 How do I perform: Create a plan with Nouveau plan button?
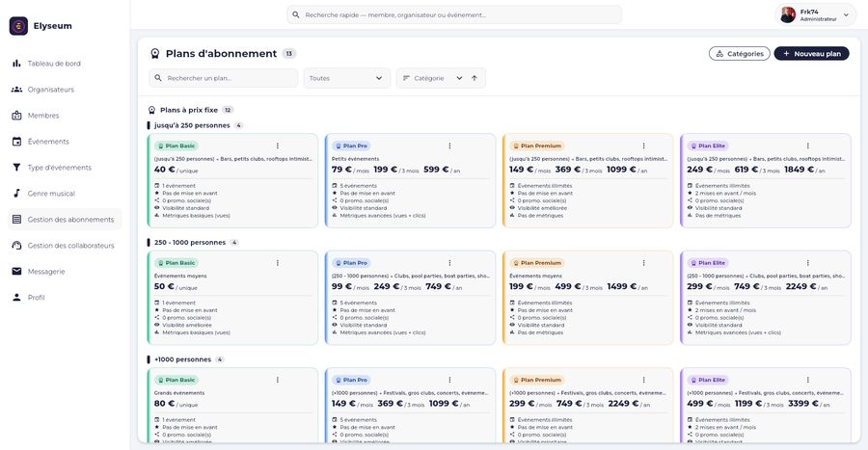pos(811,54)
